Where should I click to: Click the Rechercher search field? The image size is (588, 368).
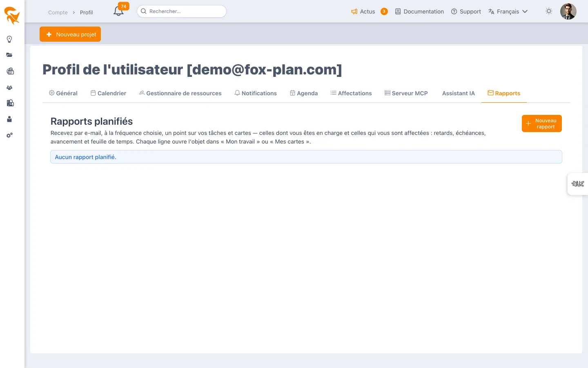(x=182, y=11)
